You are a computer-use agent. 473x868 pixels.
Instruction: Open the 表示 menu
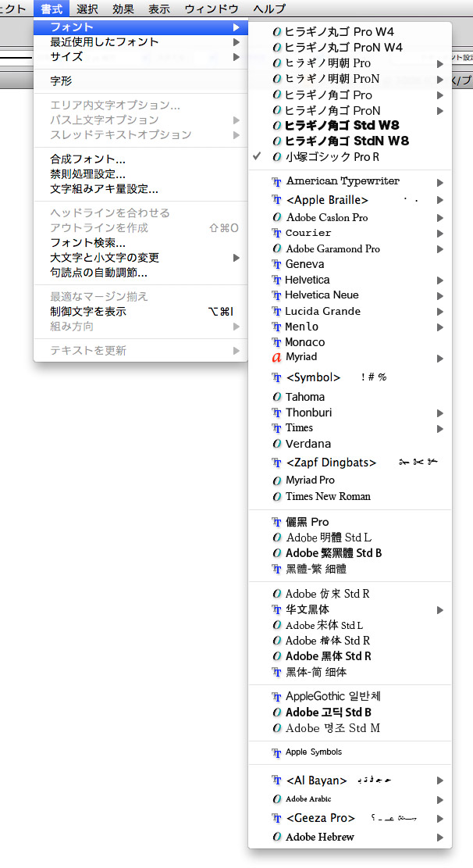(159, 9)
